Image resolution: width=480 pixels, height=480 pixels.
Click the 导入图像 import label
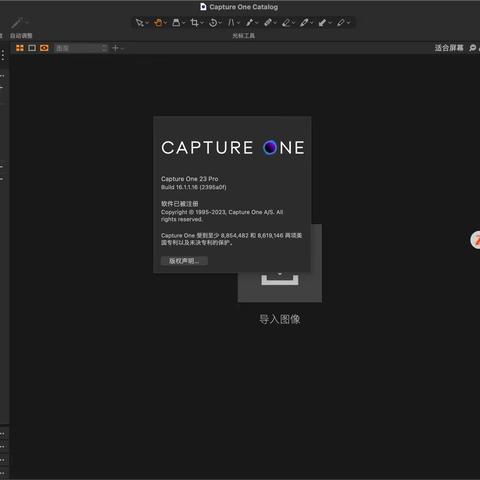click(x=280, y=319)
